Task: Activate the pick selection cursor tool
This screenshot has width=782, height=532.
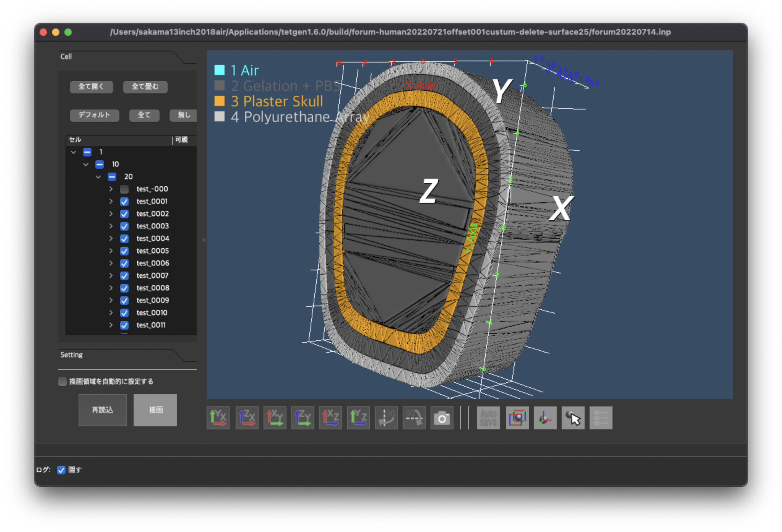Action: pyautogui.click(x=573, y=418)
